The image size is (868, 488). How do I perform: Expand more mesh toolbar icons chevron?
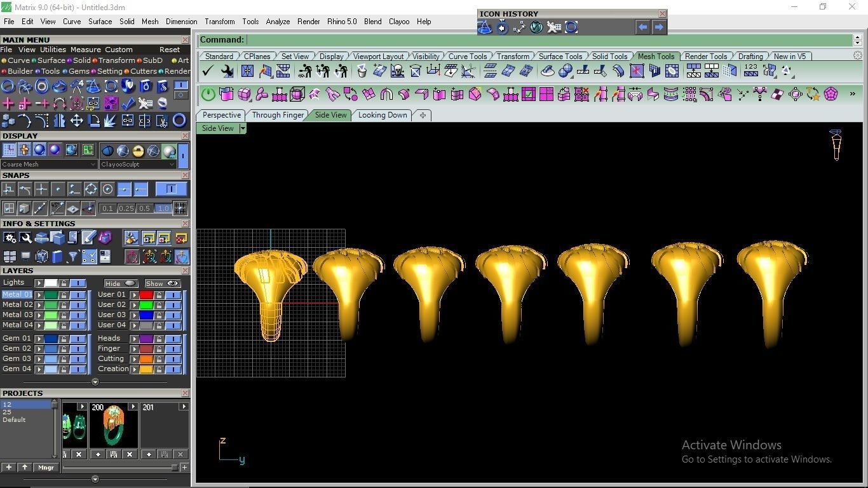point(852,94)
